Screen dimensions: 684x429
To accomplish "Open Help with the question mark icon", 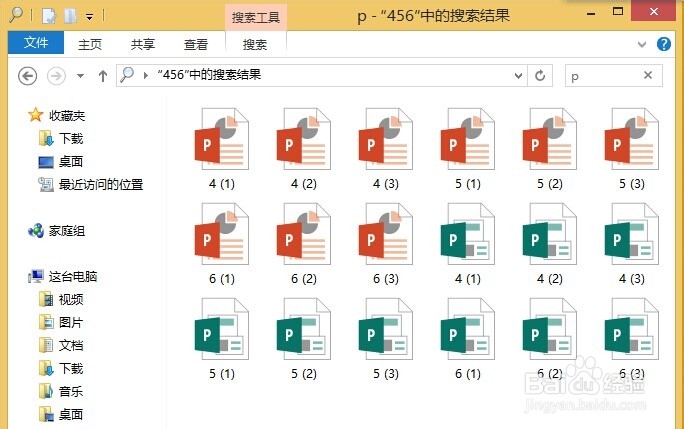I will pyautogui.click(x=663, y=44).
